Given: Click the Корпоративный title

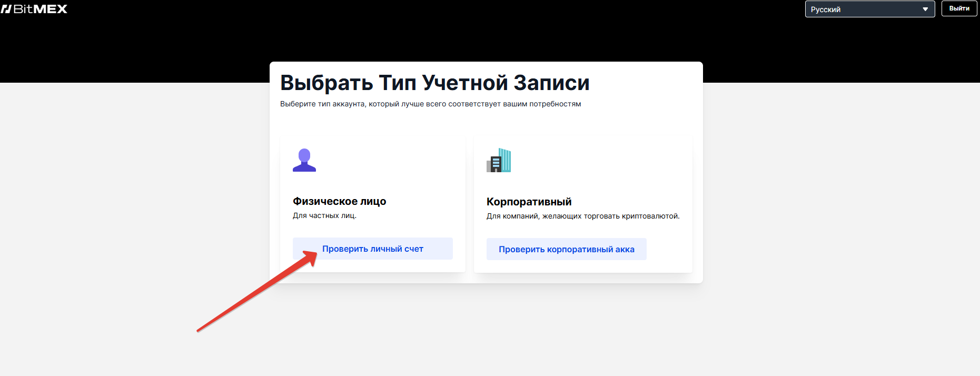Looking at the screenshot, I should [529, 202].
